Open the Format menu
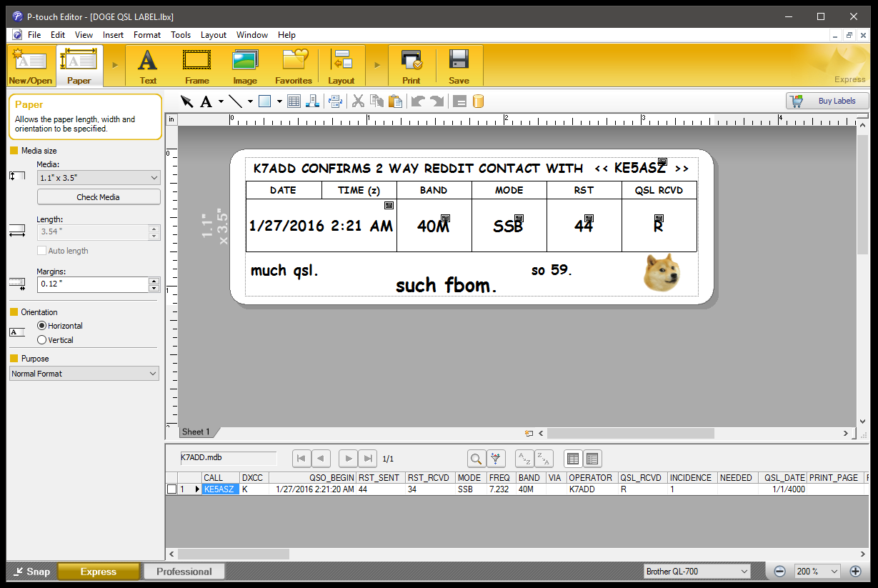 pyautogui.click(x=146, y=34)
